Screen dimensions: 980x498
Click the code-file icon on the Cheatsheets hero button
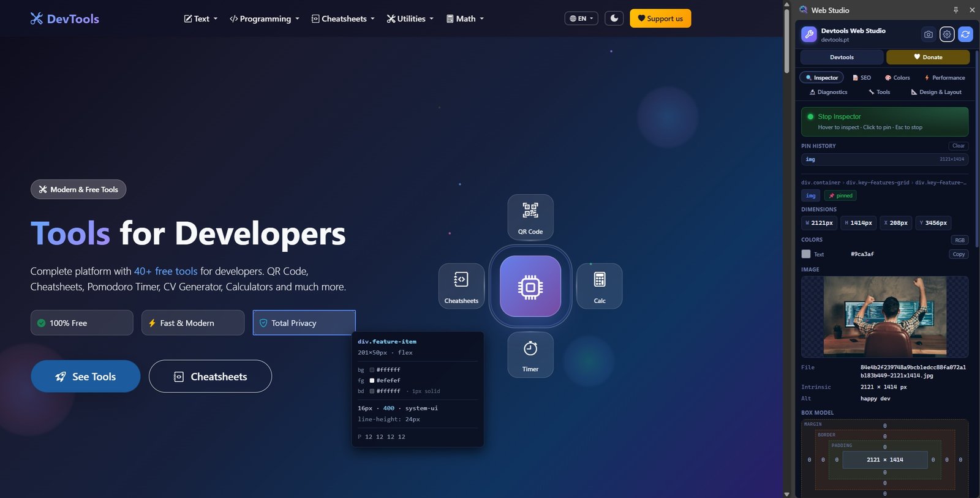179,377
